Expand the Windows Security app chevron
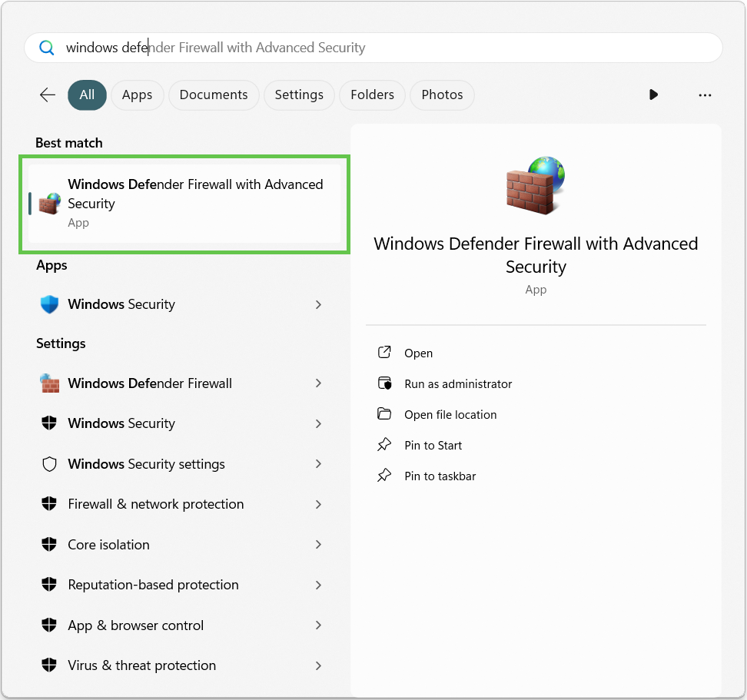 [319, 305]
